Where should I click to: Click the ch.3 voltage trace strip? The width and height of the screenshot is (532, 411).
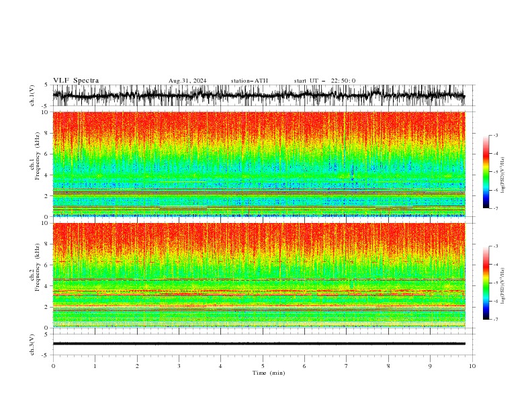click(x=259, y=344)
